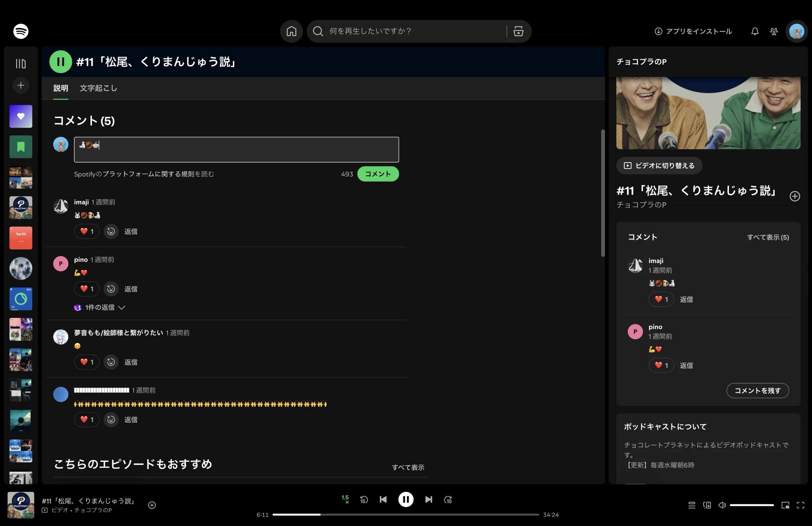Add emoji reaction to 夢音もも's comment
Viewport: 812px width, 526px height.
(x=111, y=362)
